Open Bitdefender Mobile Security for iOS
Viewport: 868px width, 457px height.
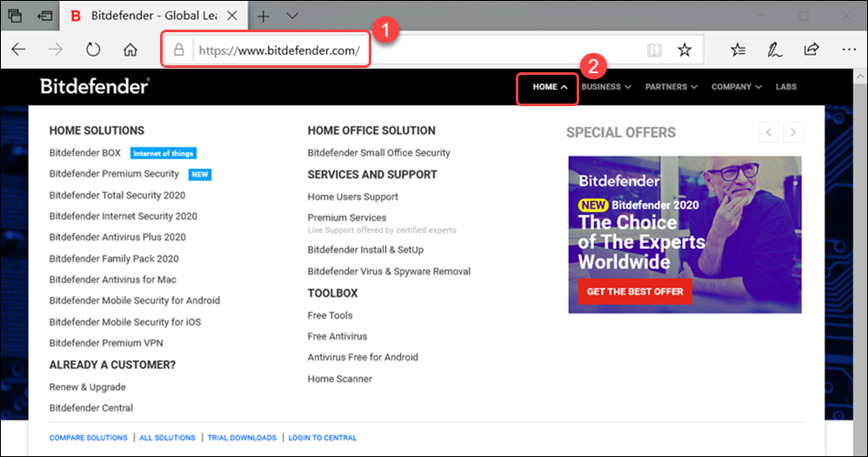point(125,322)
